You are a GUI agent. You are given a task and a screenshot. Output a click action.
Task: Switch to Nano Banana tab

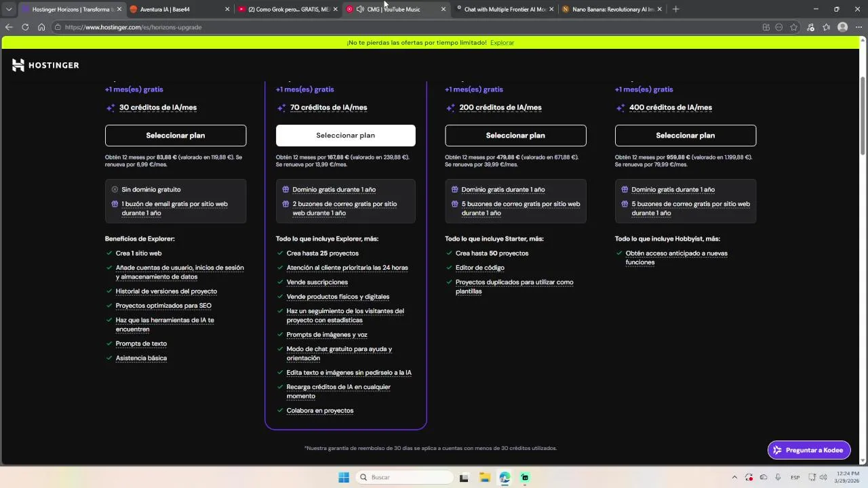612,9
